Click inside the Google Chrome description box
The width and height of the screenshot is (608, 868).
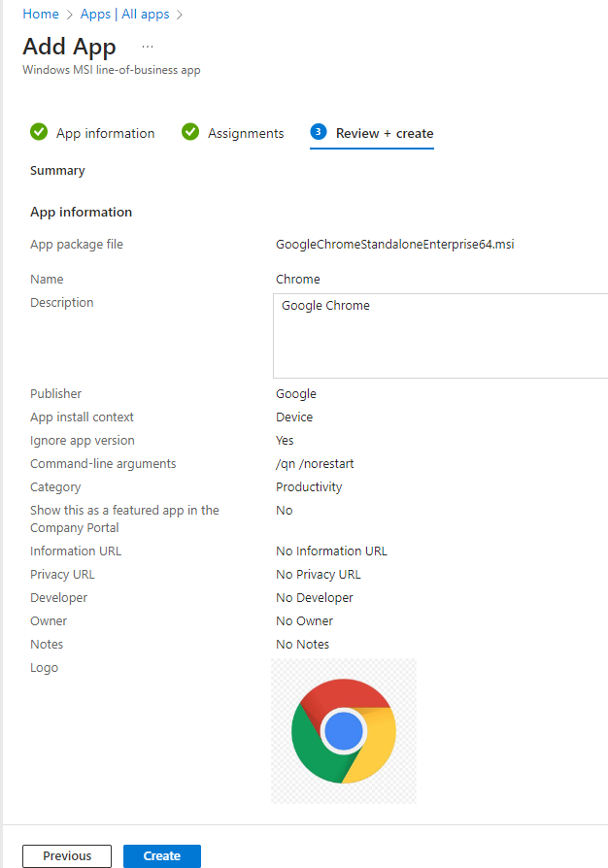[x=439, y=336]
